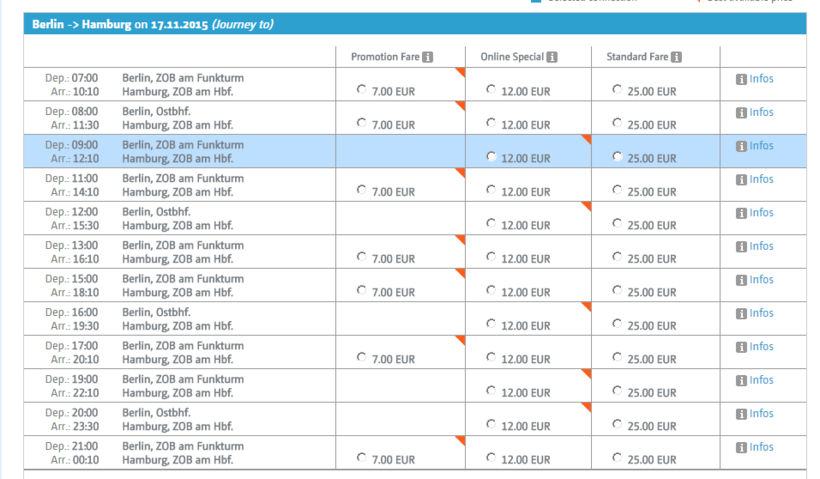
Task: Open Infos link for 15:00 departure
Action: tap(761, 280)
